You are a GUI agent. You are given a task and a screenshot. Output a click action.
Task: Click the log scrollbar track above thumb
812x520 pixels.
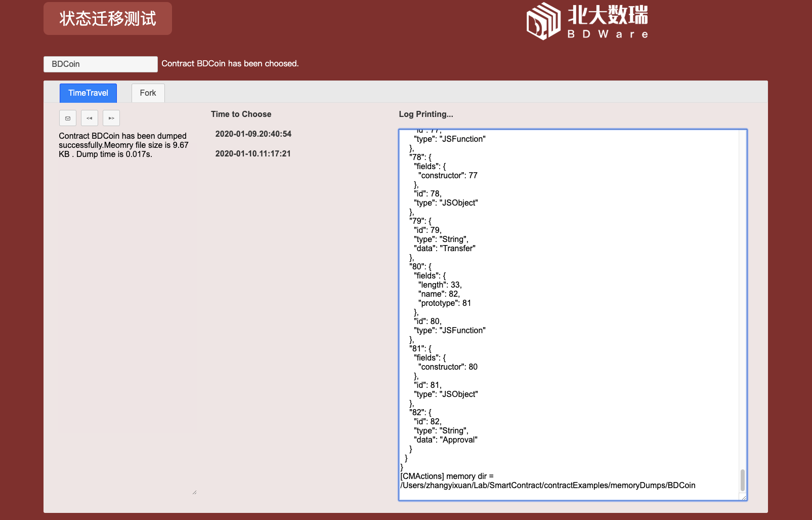[742, 304]
